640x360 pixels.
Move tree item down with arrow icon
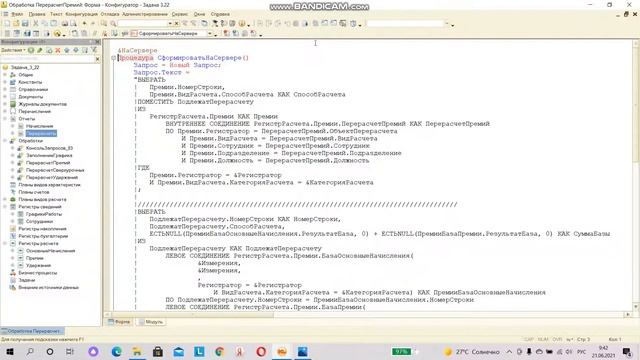pyautogui.click(x=76, y=50)
